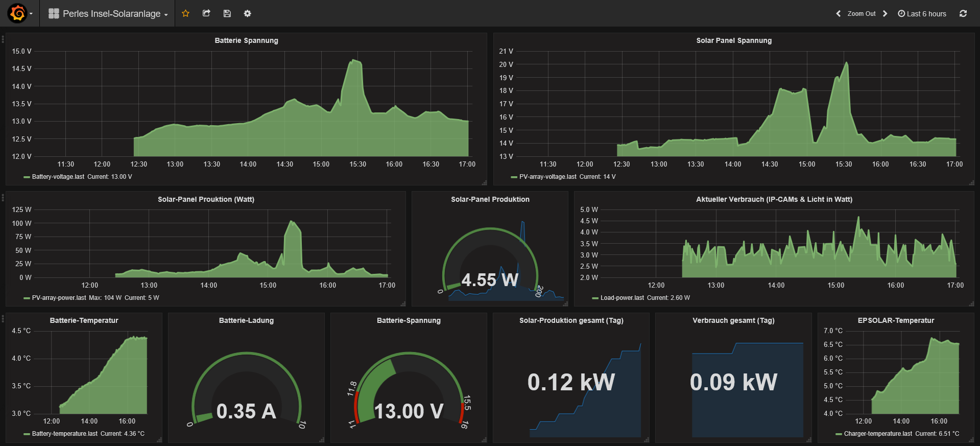This screenshot has width=980, height=446.
Task: Star this dashboard as a favorite
Action: (x=185, y=13)
